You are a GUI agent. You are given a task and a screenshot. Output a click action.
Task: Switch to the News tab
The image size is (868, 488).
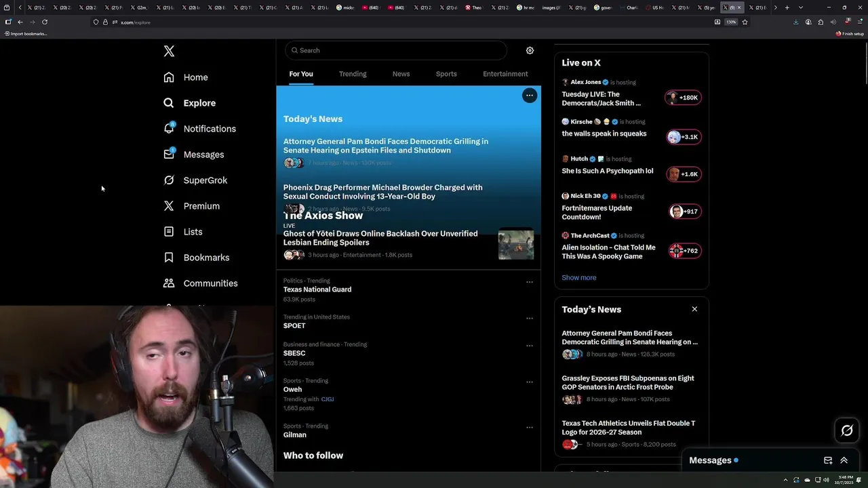[401, 74]
